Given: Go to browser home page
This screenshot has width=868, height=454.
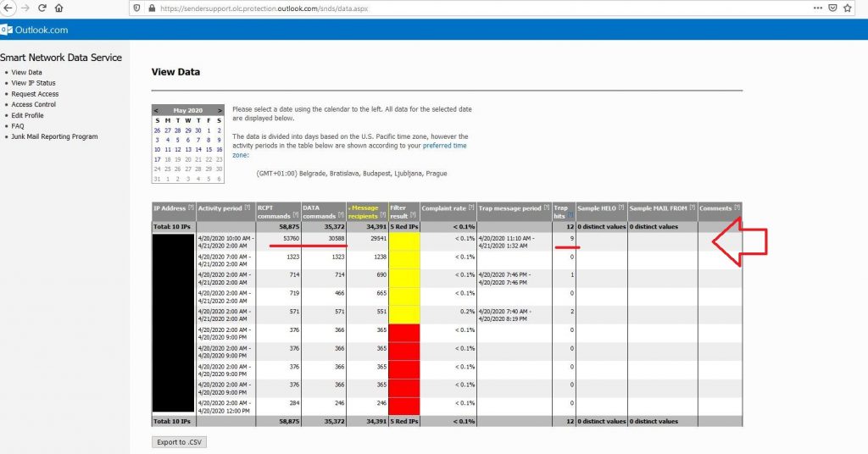Looking at the screenshot, I should pos(58,8).
